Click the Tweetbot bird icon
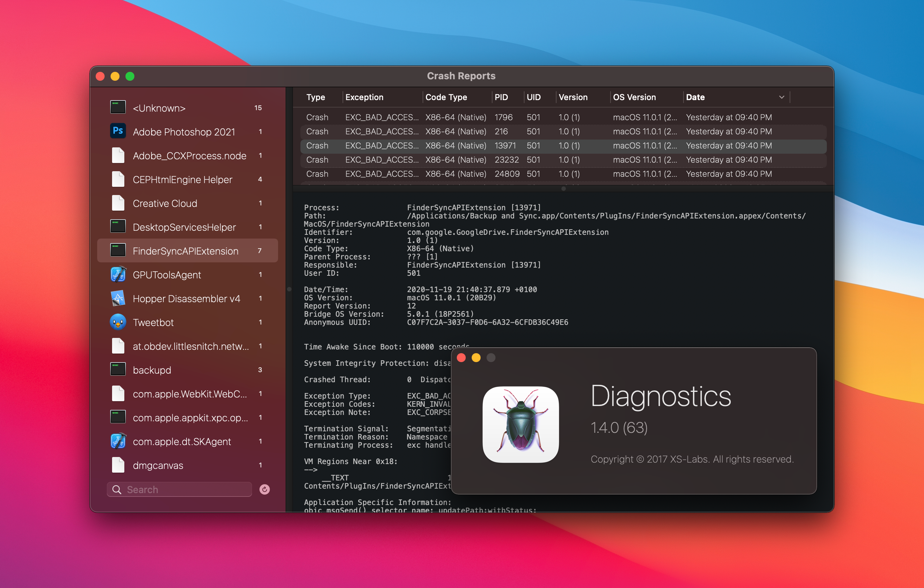Image resolution: width=924 pixels, height=588 pixels. tap(118, 322)
